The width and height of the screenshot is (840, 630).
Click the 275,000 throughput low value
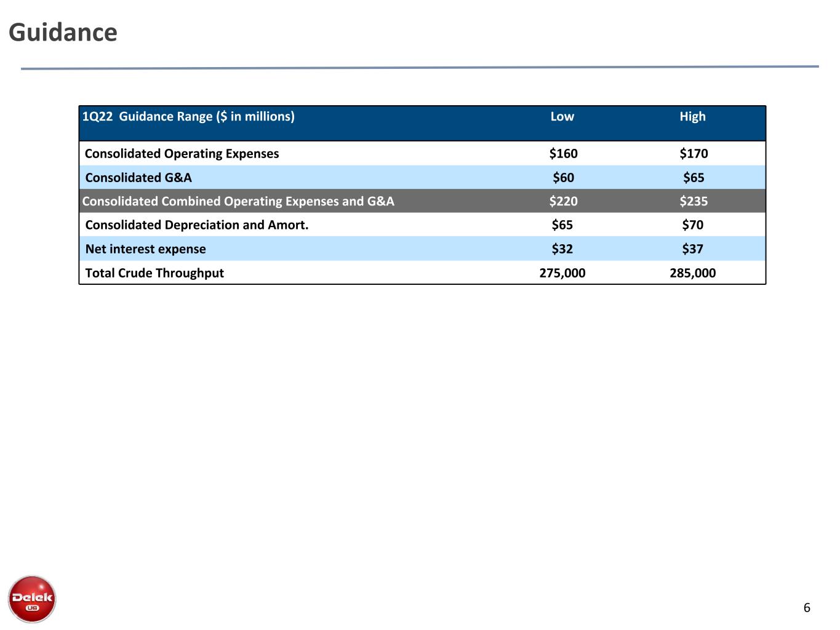click(562, 273)
